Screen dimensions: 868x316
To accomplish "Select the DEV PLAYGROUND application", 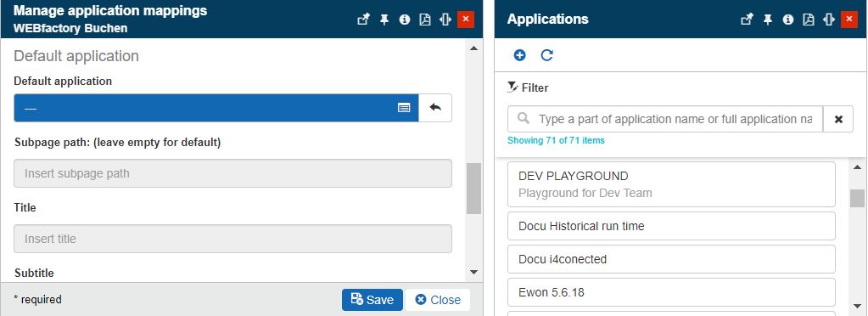I will (x=671, y=184).
